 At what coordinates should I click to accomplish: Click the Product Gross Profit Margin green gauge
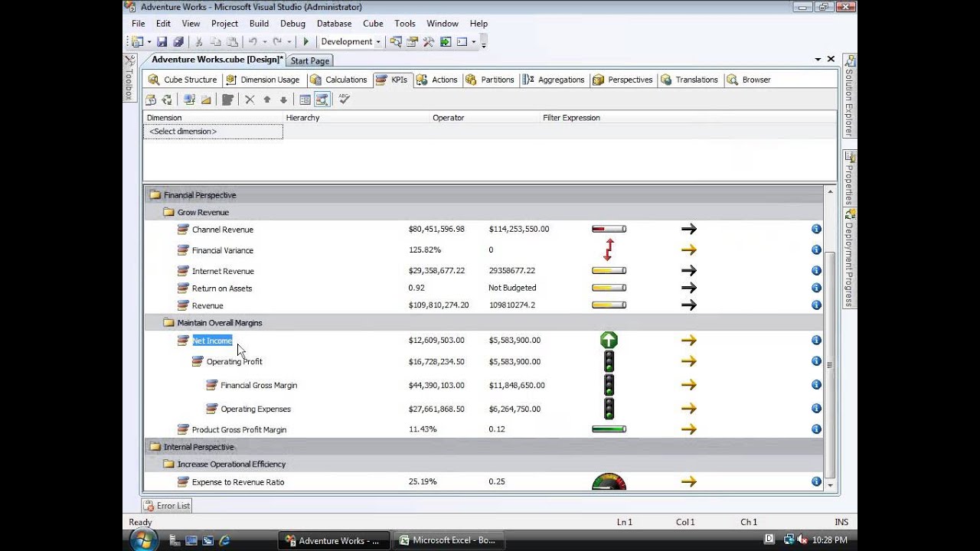tap(609, 429)
